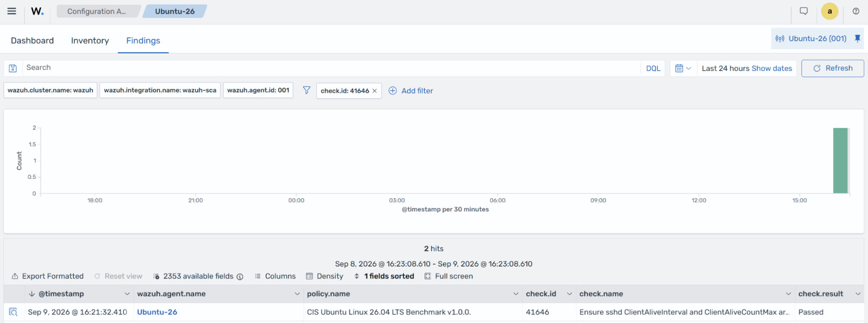
Task: Click the check.id: 41646 filter label
Action: point(345,91)
